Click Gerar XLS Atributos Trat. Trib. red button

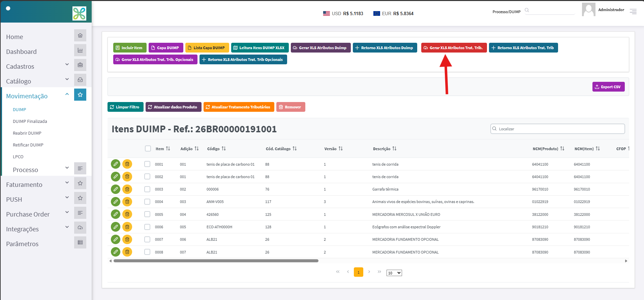(x=454, y=48)
